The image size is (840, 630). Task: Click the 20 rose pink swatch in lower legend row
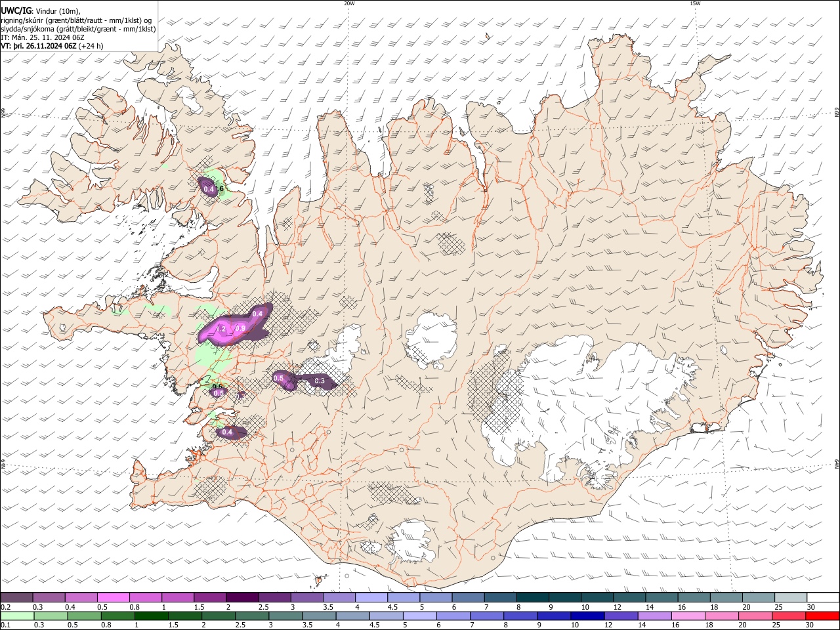(755, 616)
